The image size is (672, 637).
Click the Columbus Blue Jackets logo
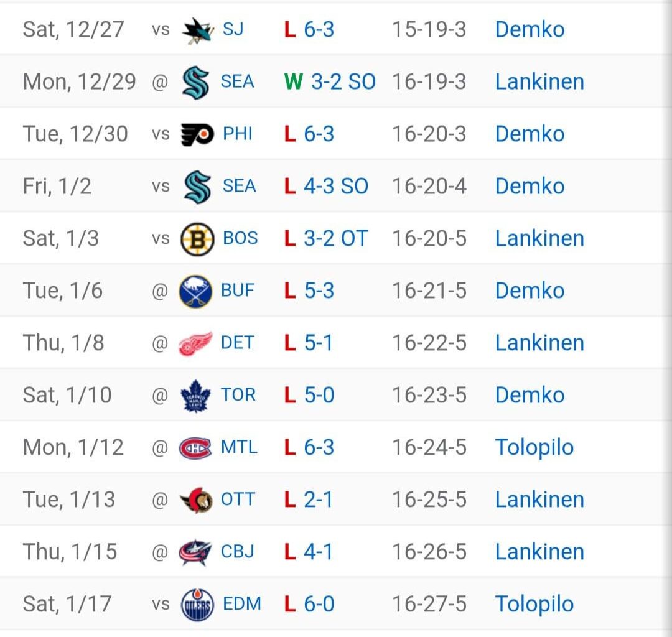[x=196, y=552]
